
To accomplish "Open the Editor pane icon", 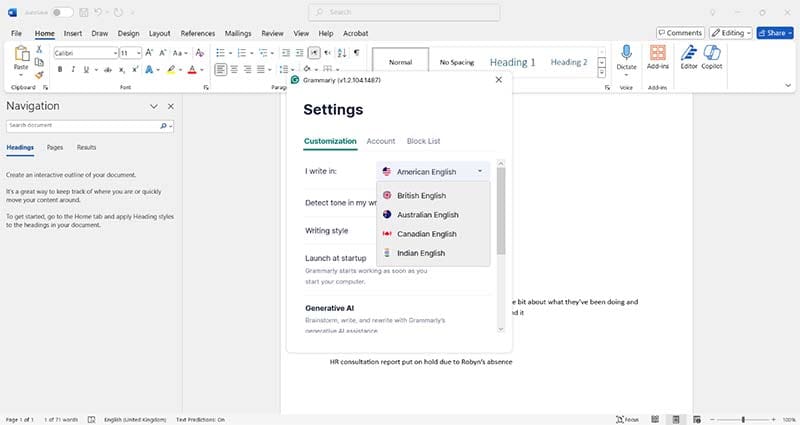I will 689,53.
